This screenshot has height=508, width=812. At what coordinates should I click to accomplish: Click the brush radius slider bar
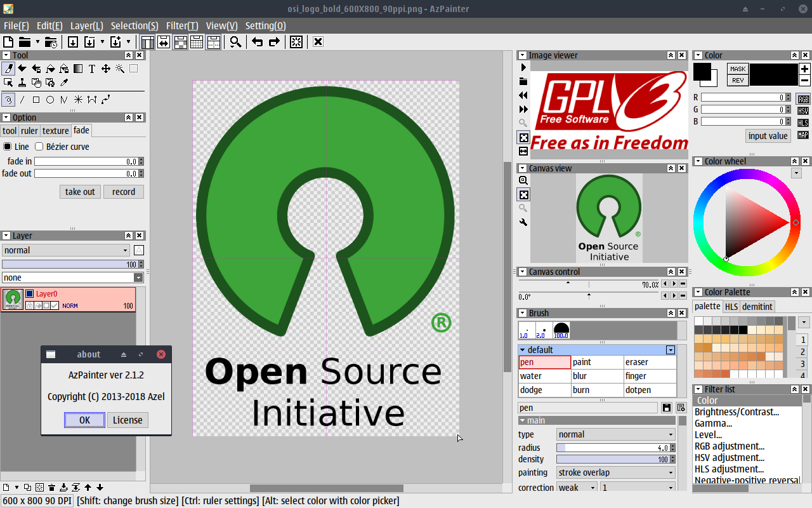point(616,448)
